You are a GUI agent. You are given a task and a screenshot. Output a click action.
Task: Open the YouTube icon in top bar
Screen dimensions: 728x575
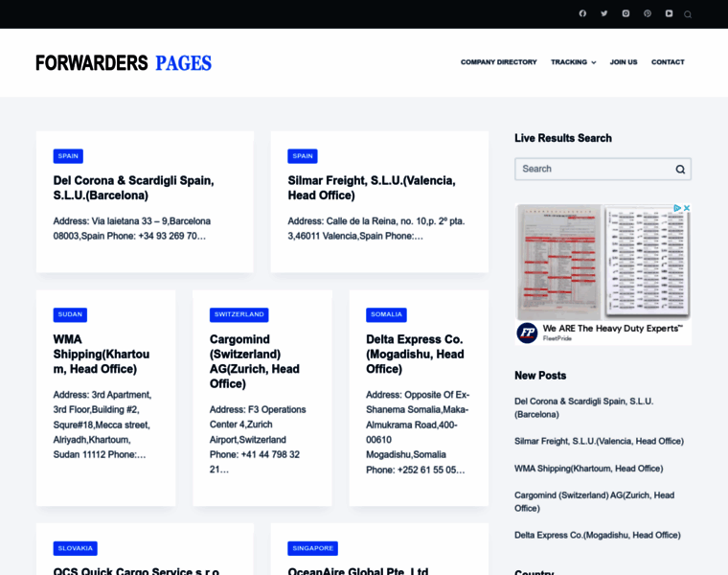coord(669,13)
